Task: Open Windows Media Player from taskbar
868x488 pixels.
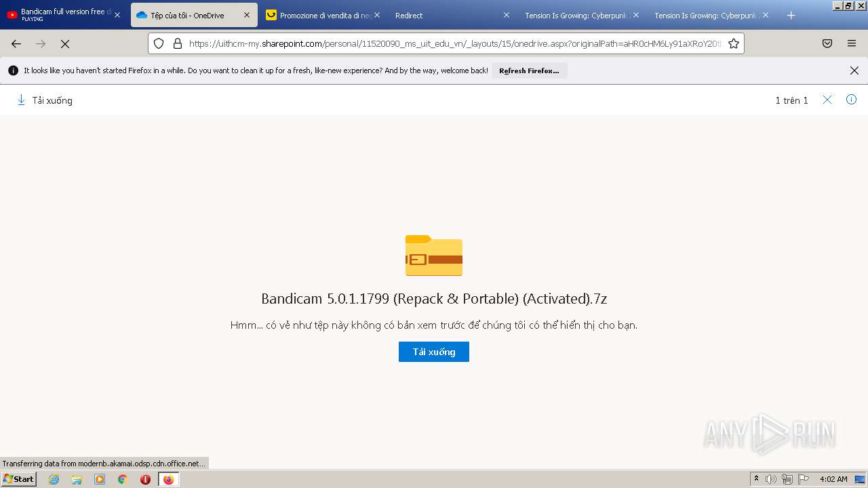Action: (x=100, y=479)
